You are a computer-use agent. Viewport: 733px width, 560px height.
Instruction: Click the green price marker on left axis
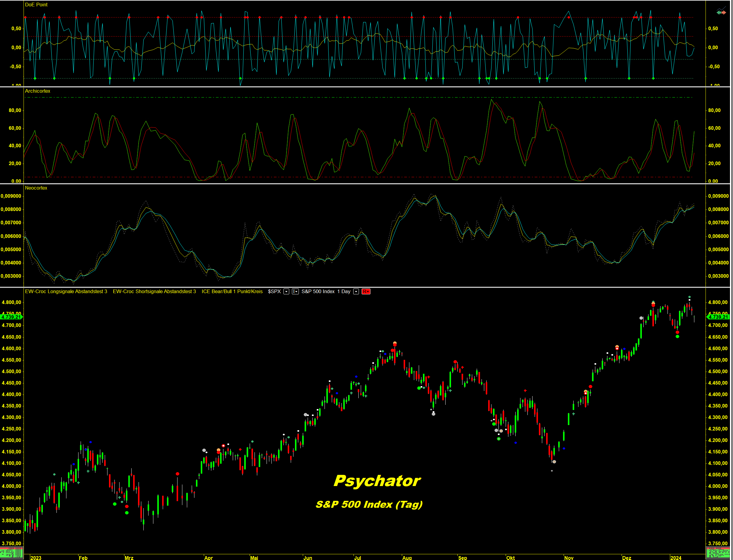pyautogui.click(x=11, y=317)
